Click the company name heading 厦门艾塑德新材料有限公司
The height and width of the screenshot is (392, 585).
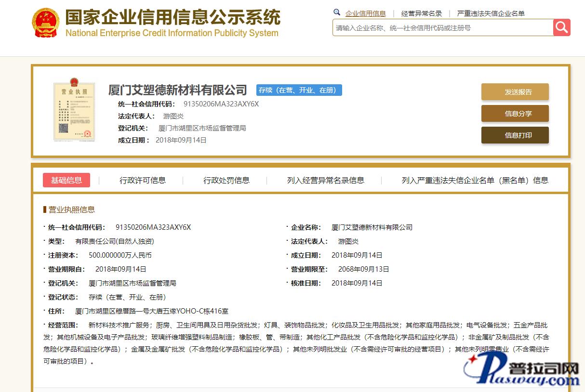(177, 90)
